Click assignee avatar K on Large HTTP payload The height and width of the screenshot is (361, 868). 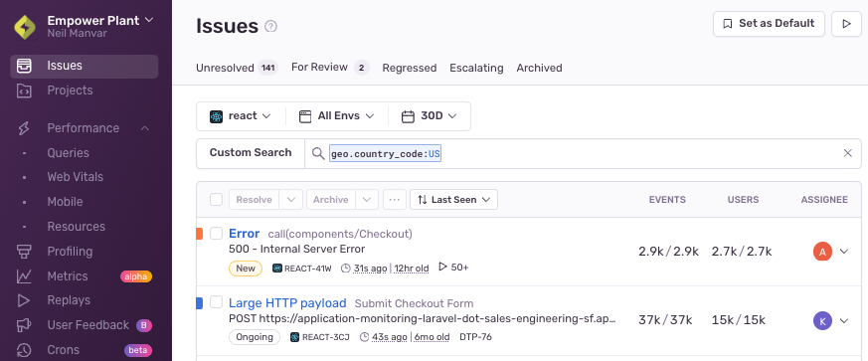coord(822,320)
